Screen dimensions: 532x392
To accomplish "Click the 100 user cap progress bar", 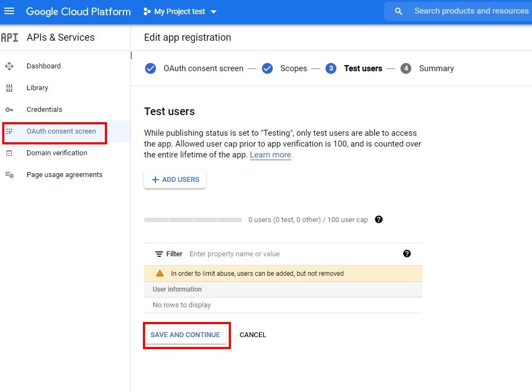I will click(x=192, y=219).
